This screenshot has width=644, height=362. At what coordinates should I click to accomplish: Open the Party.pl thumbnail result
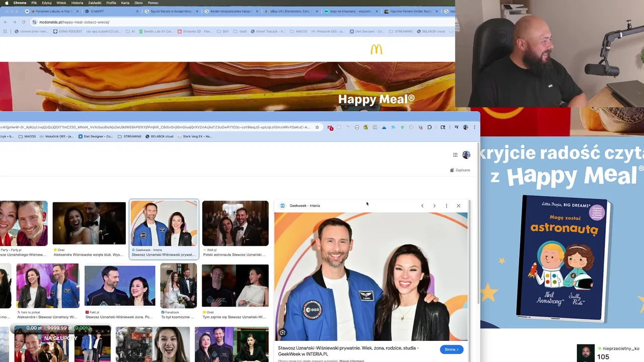[24, 223]
